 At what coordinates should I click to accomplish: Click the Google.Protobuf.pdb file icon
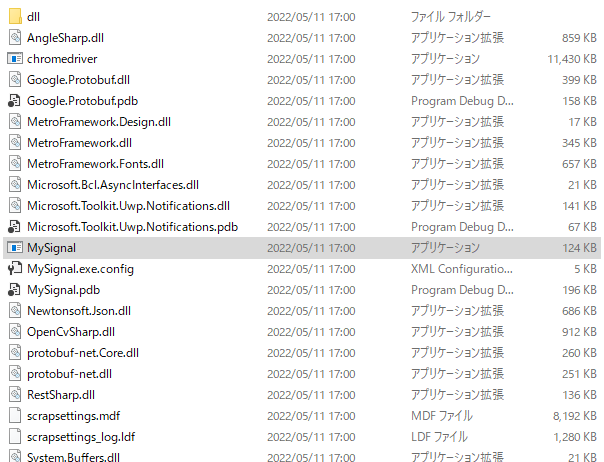(x=15, y=101)
